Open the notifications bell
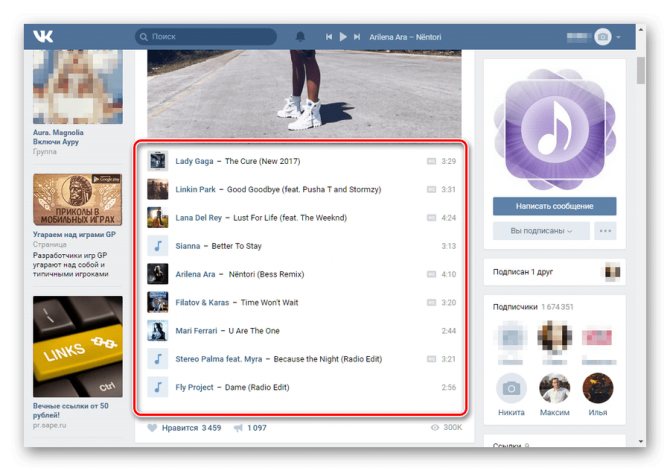The width and height of the screenshot is (670, 471). (300, 37)
